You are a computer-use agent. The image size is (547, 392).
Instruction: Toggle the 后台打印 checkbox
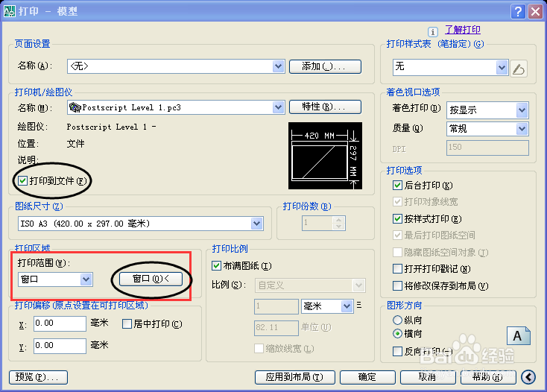pos(397,185)
